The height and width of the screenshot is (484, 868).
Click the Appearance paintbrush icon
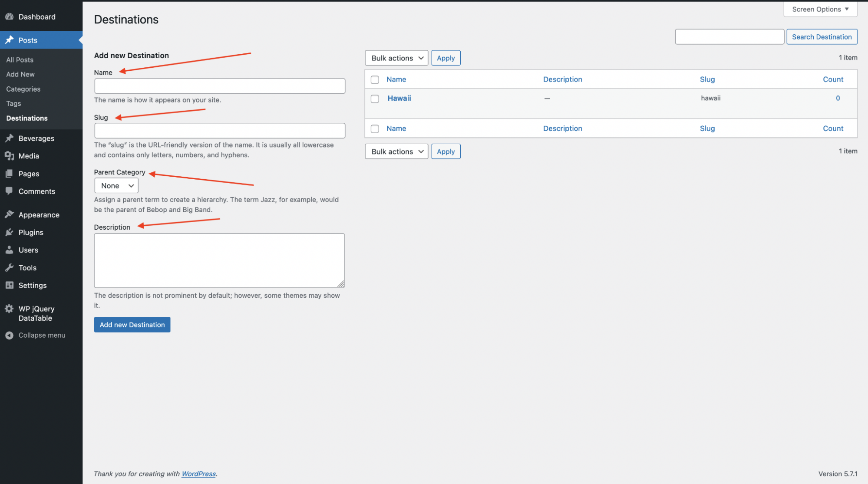coord(9,214)
